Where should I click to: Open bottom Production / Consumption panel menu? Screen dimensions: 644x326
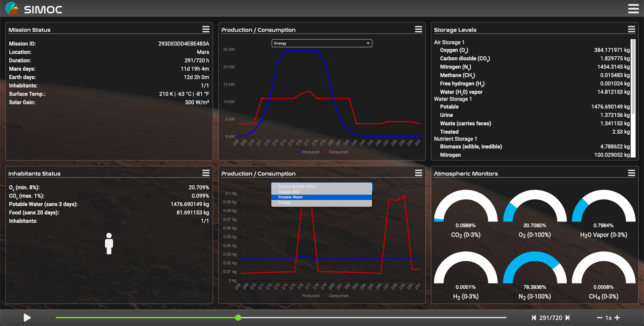point(418,173)
